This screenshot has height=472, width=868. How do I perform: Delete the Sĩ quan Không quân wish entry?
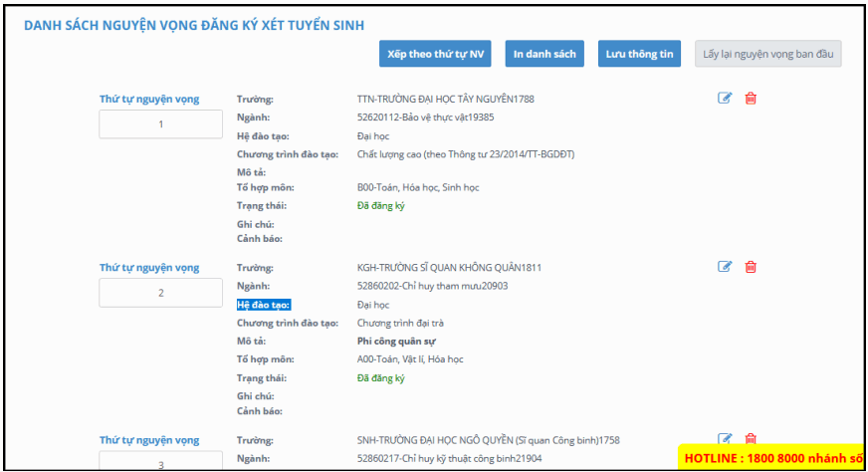(x=751, y=267)
